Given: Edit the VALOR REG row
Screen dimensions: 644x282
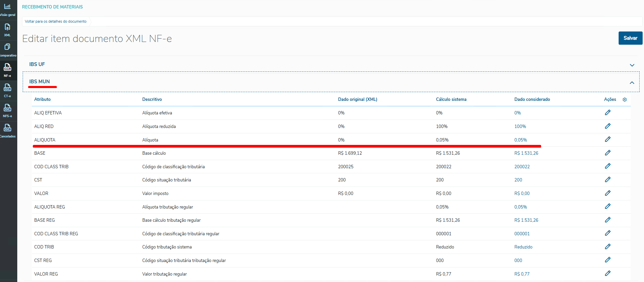Looking at the screenshot, I should 607,274.
